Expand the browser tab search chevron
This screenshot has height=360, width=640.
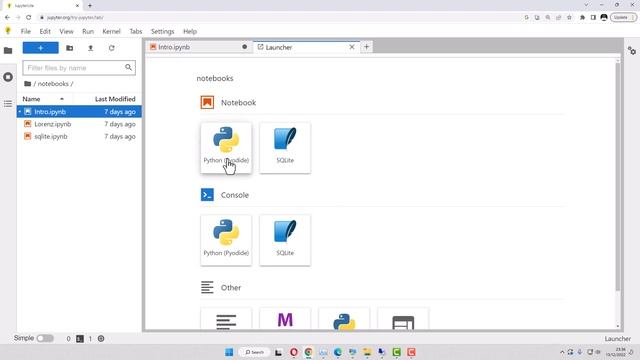587,5
